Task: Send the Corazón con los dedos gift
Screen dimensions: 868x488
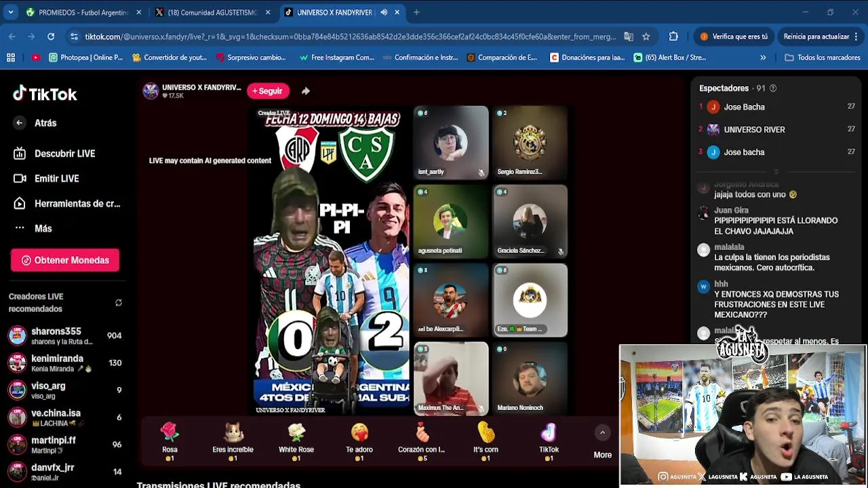Action: tap(422, 442)
